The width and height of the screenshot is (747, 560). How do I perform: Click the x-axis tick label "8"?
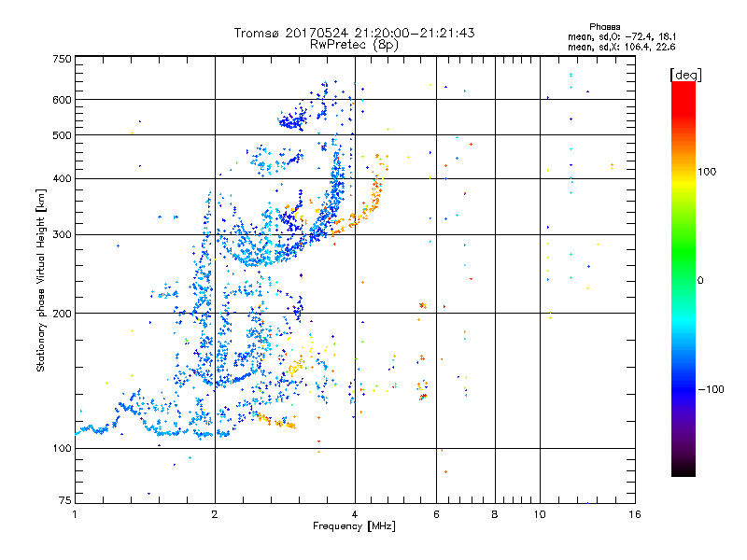495,514
